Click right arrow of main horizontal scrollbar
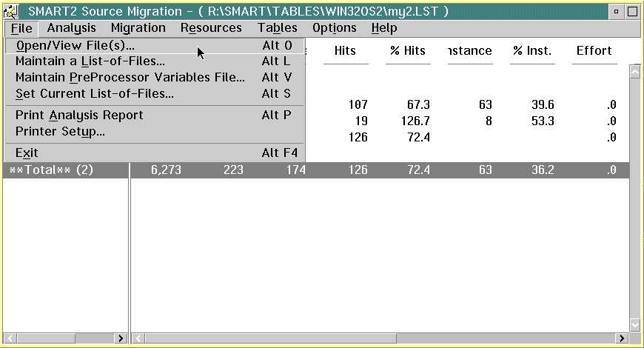The image size is (644, 348). click(620, 338)
